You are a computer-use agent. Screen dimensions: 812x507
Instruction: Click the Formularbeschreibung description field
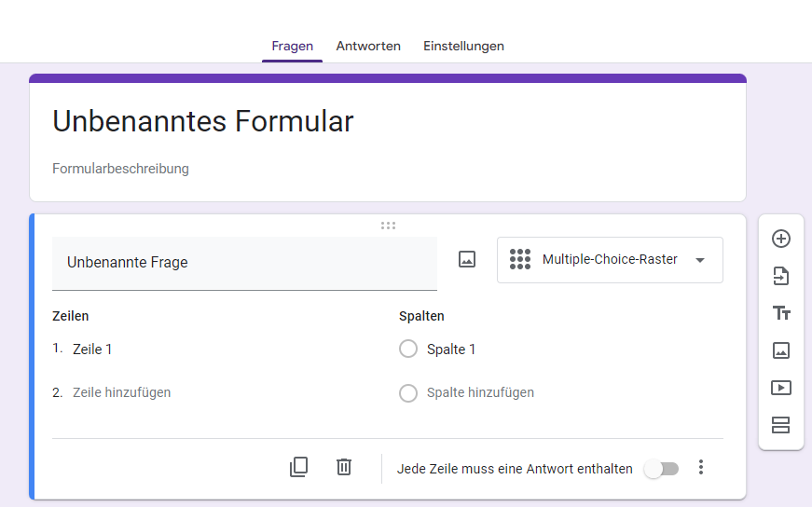tap(121, 169)
